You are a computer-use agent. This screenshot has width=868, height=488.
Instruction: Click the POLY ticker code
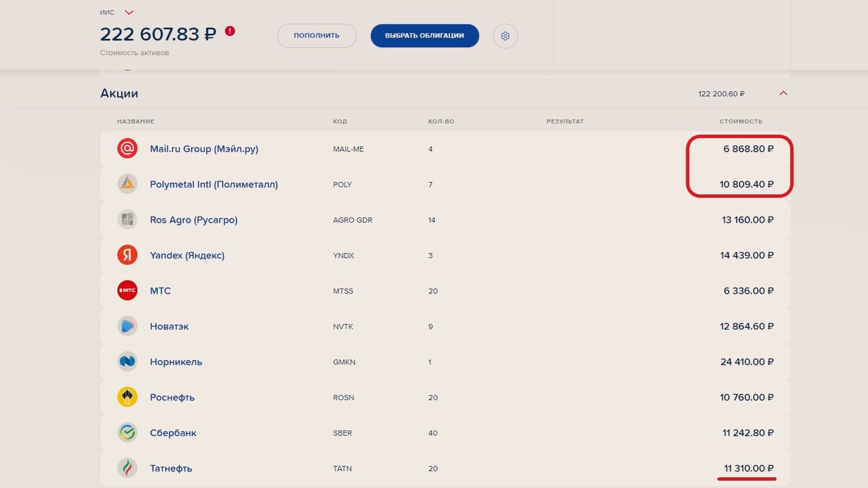(x=342, y=184)
